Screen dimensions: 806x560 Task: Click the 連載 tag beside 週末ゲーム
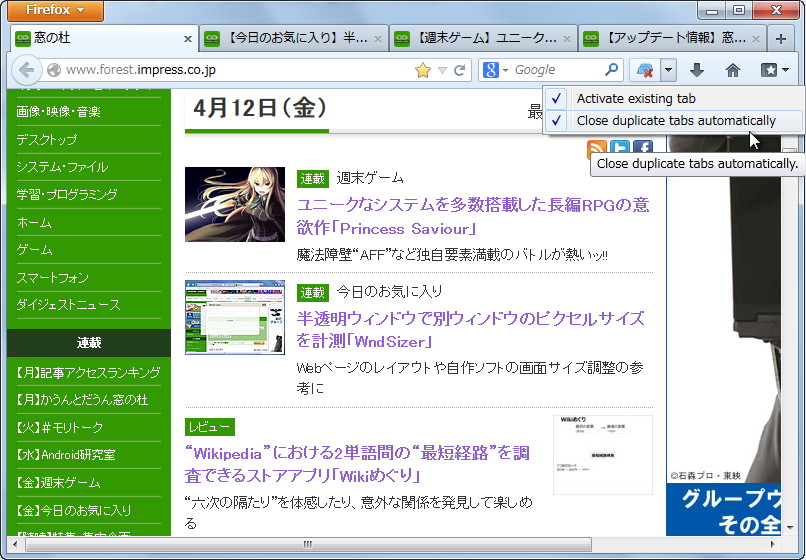(313, 179)
